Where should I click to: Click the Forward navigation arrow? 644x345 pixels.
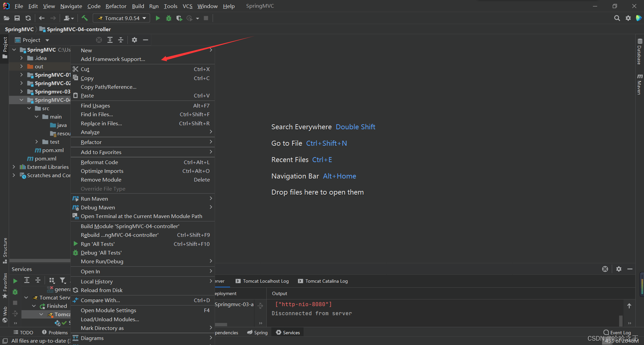[53, 18]
